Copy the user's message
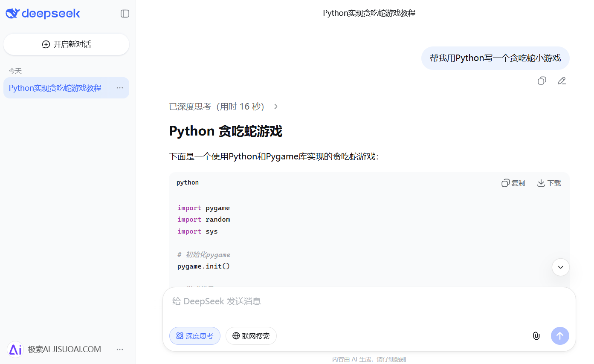Screen dimensions: 594x364 542,81
